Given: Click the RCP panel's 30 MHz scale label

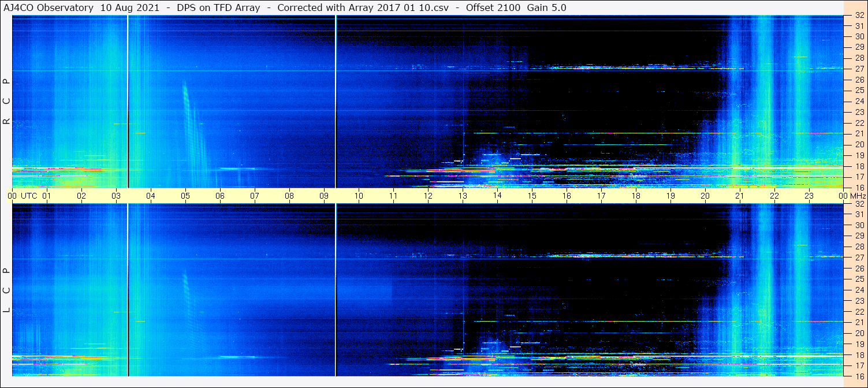Looking at the screenshot, I should 859,36.
